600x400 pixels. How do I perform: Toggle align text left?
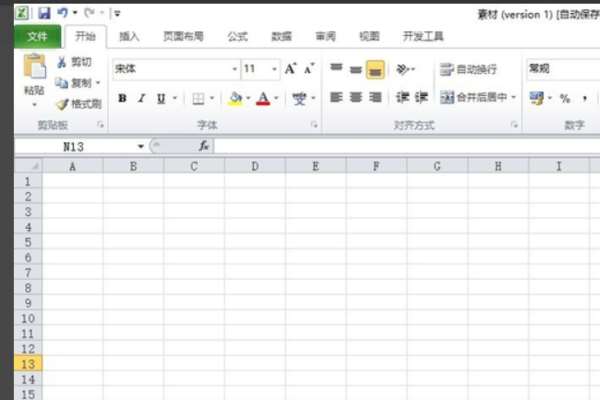click(x=336, y=97)
